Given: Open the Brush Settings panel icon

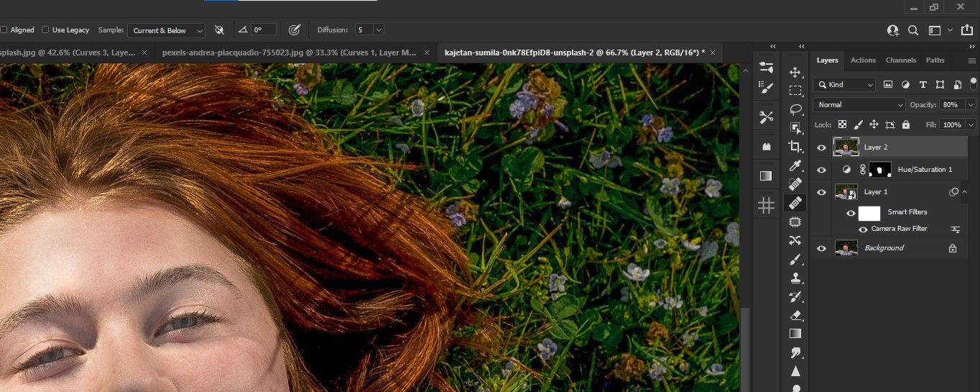Looking at the screenshot, I should pos(766,88).
